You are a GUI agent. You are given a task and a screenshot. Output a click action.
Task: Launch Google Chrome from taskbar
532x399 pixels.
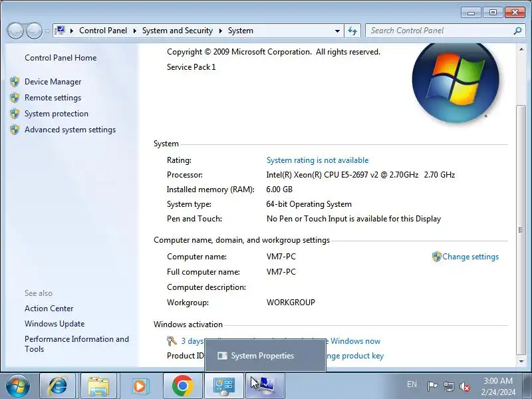pyautogui.click(x=182, y=386)
